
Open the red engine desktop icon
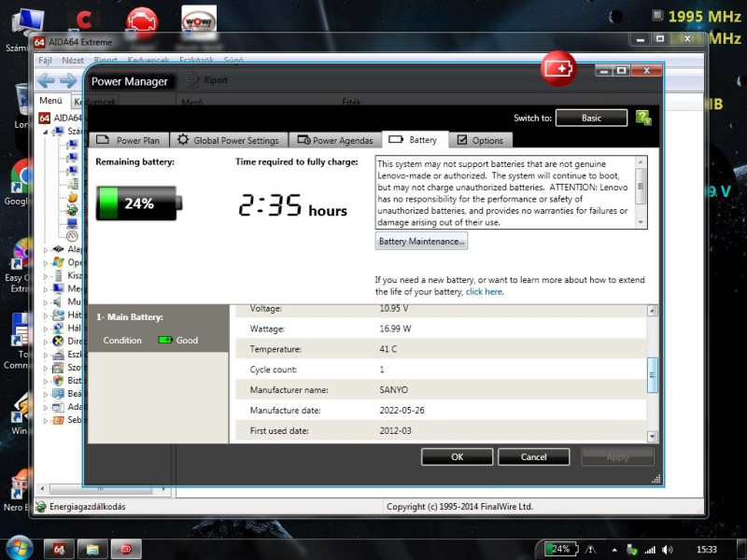(142, 21)
